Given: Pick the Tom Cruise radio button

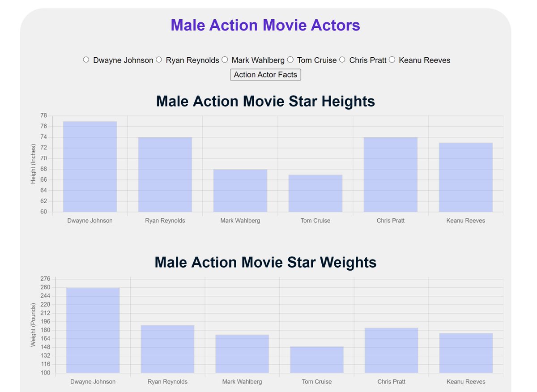Looking at the screenshot, I should [x=290, y=60].
